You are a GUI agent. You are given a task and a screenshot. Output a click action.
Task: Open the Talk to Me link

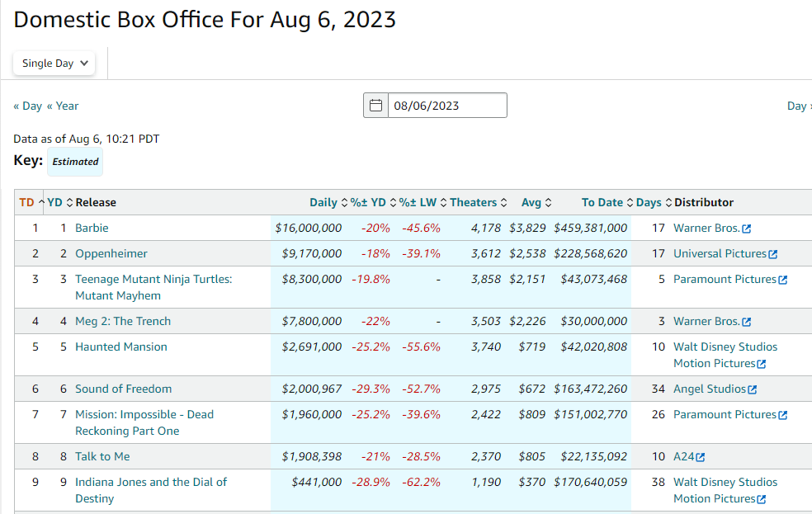(x=102, y=456)
